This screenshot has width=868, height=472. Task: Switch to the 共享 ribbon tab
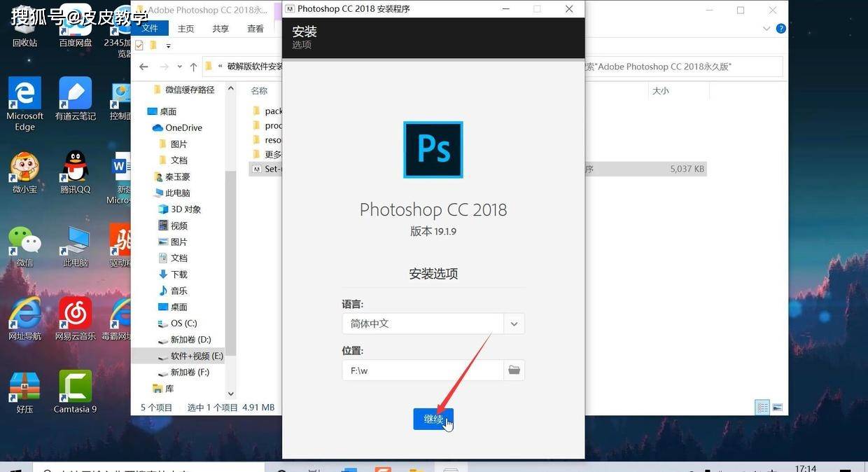(x=220, y=29)
